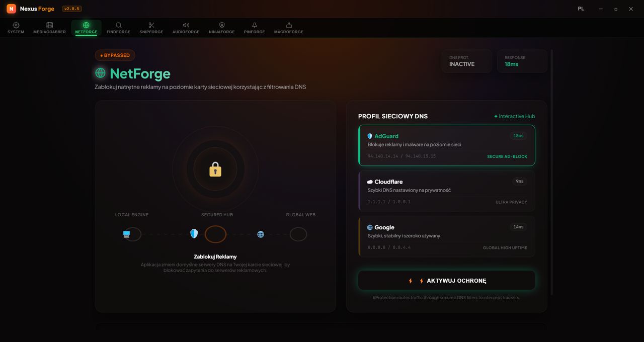Open the MacroForge download icon

click(x=289, y=25)
